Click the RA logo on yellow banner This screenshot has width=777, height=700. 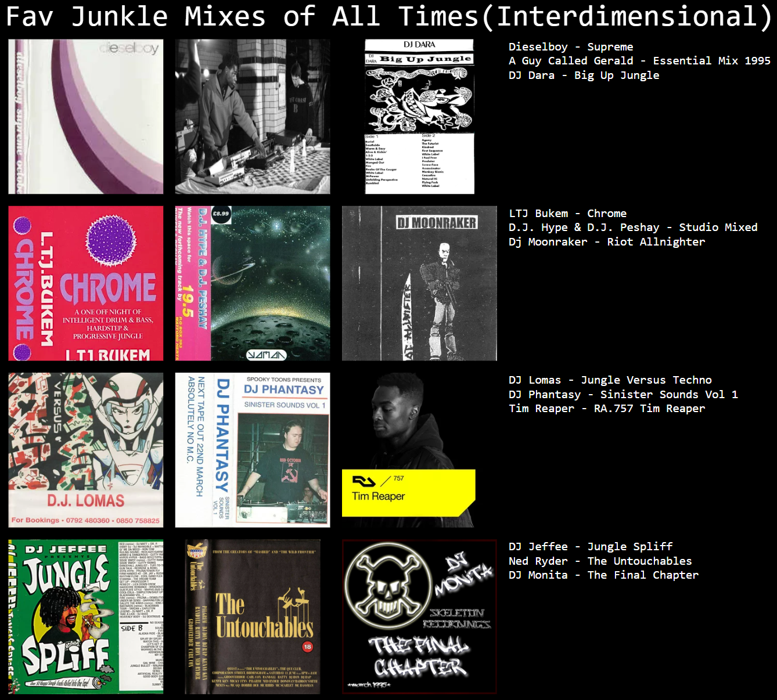click(364, 481)
